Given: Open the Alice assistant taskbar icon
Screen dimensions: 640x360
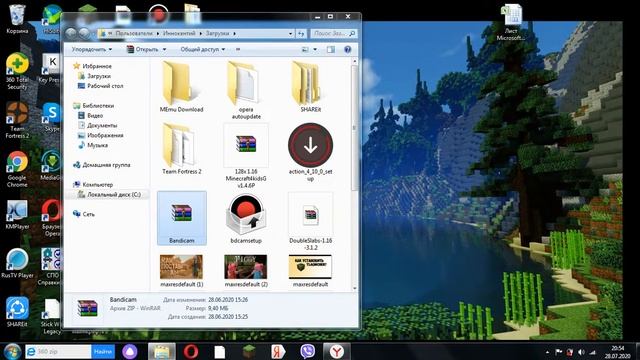Looking at the screenshot, I should pyautogui.click(x=130, y=351).
